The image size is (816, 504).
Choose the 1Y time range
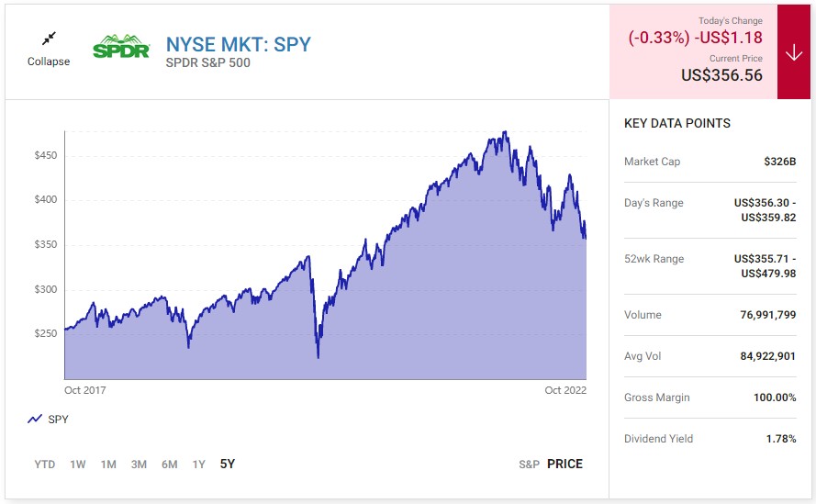(199, 465)
